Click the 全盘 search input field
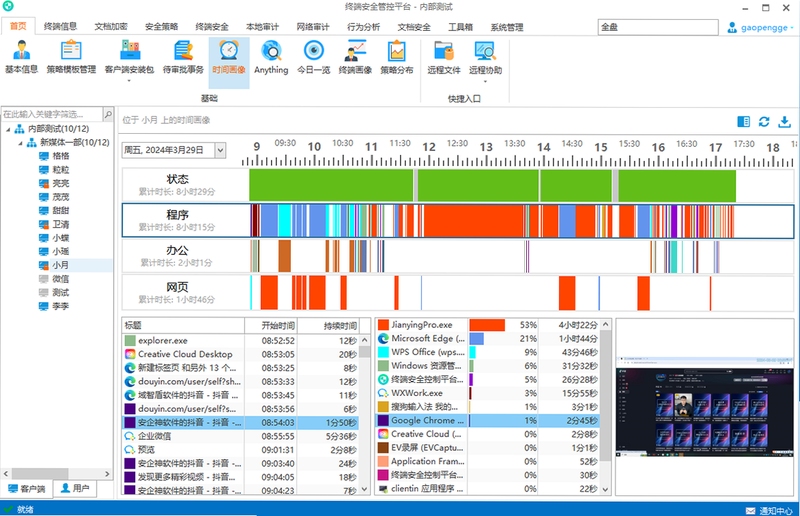The height and width of the screenshot is (516, 800). (658, 27)
